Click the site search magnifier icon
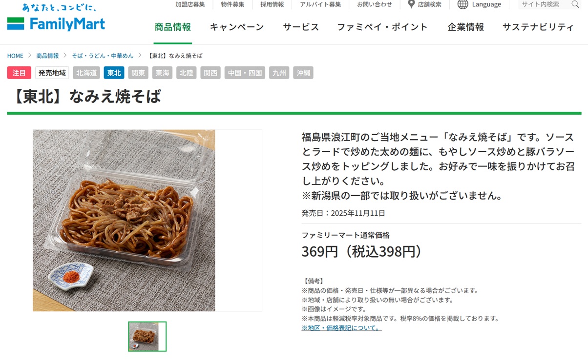 (575, 4)
